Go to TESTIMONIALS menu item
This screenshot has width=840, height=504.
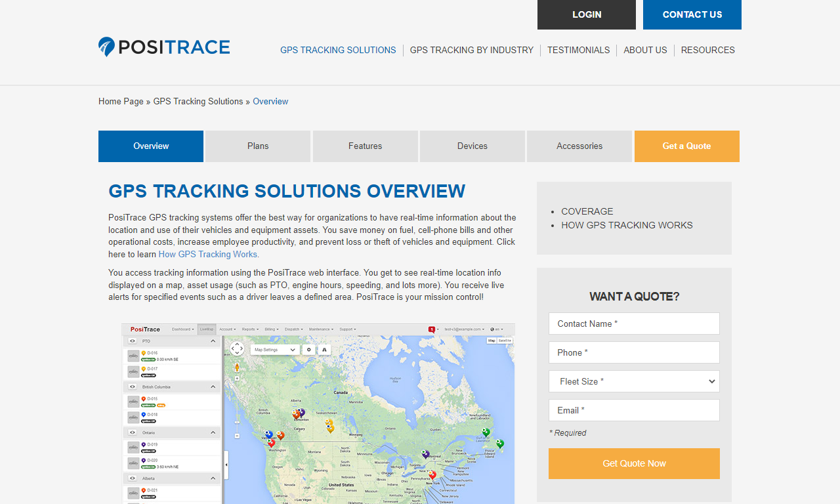(578, 50)
